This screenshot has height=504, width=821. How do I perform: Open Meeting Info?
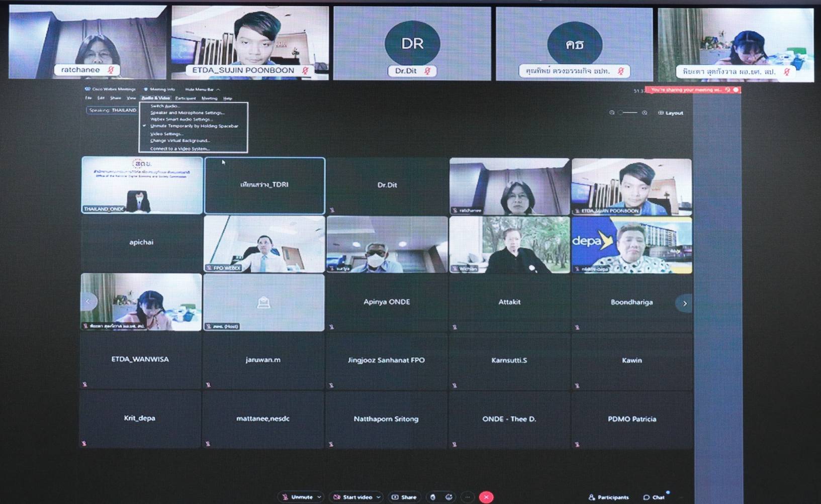coord(161,89)
